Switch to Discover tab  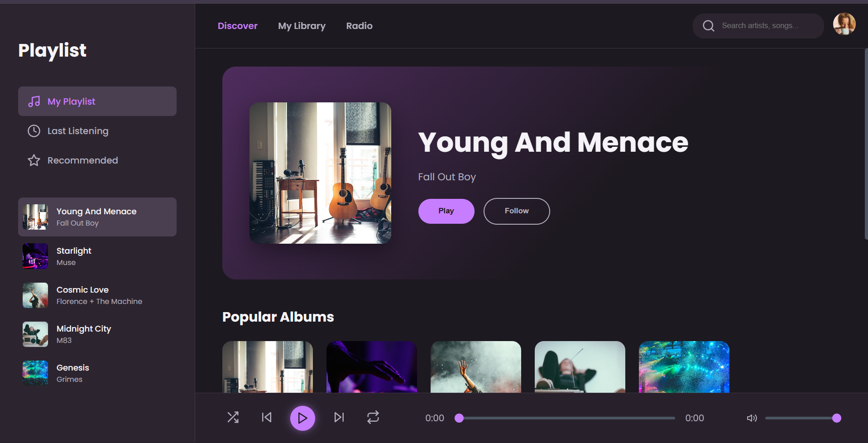[x=237, y=26]
